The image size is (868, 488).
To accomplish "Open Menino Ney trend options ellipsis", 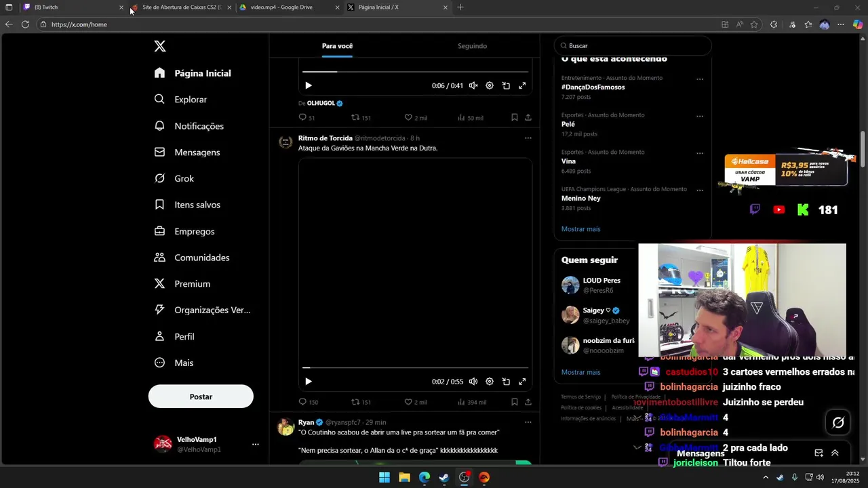I will coord(700,191).
